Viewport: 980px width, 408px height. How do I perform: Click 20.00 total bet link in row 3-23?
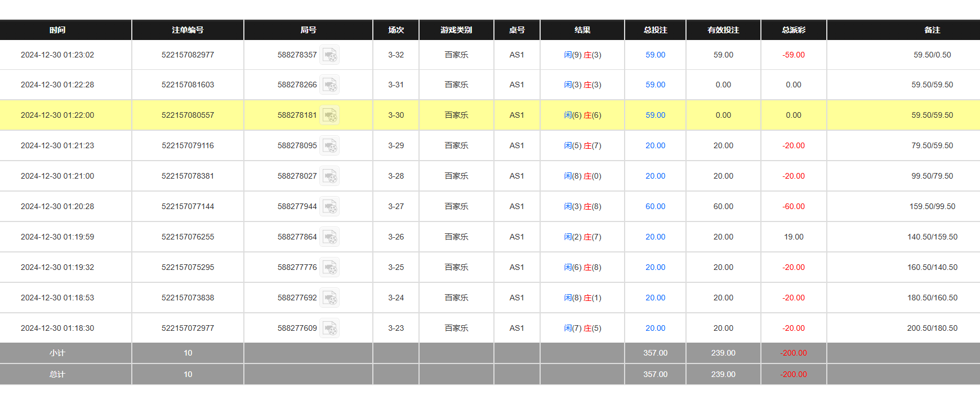(655, 329)
